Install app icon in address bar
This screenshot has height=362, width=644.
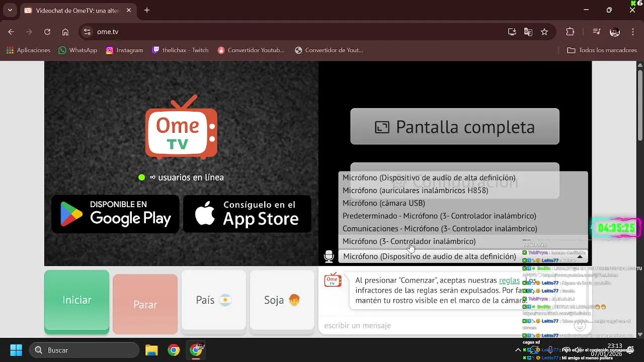tap(512, 32)
